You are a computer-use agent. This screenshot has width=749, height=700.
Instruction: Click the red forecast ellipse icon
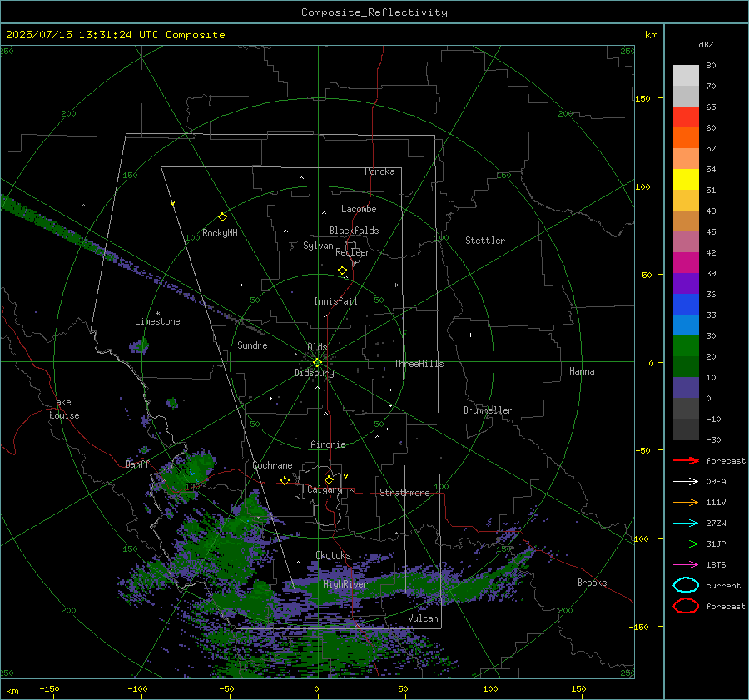686,606
